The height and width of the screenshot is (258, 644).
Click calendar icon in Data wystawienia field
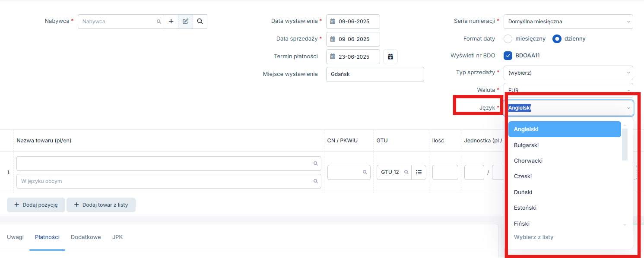333,22
